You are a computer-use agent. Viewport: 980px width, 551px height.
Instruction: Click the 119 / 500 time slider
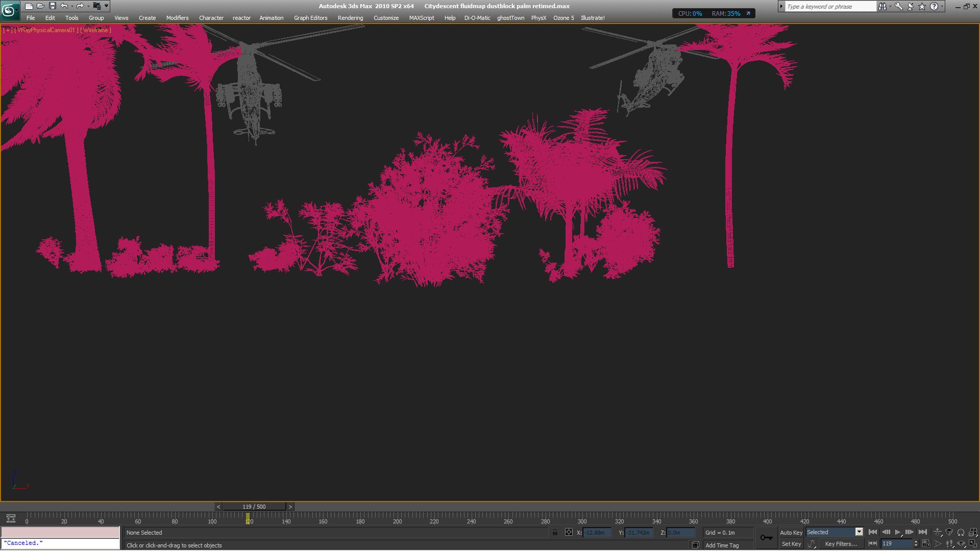tap(254, 507)
